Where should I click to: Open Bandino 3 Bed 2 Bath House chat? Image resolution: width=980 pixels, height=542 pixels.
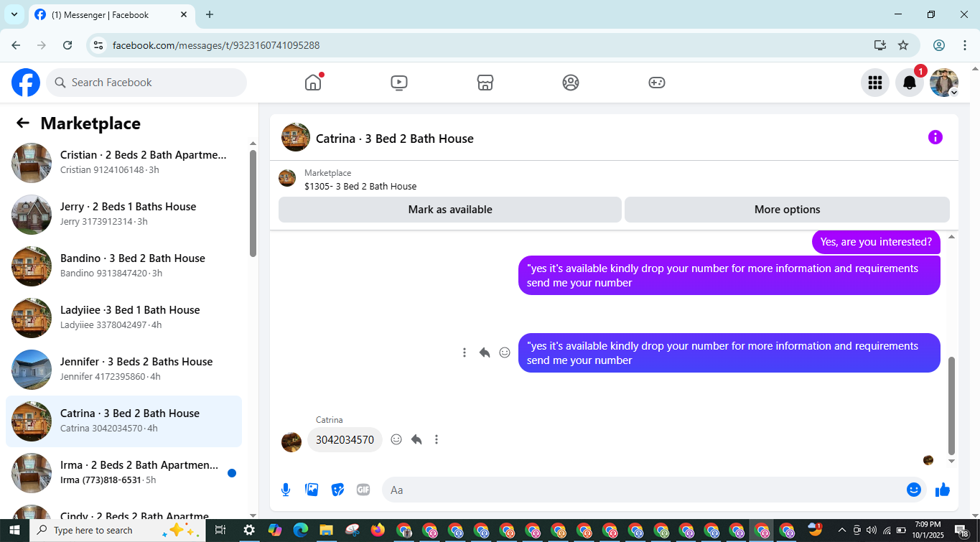pos(123,266)
